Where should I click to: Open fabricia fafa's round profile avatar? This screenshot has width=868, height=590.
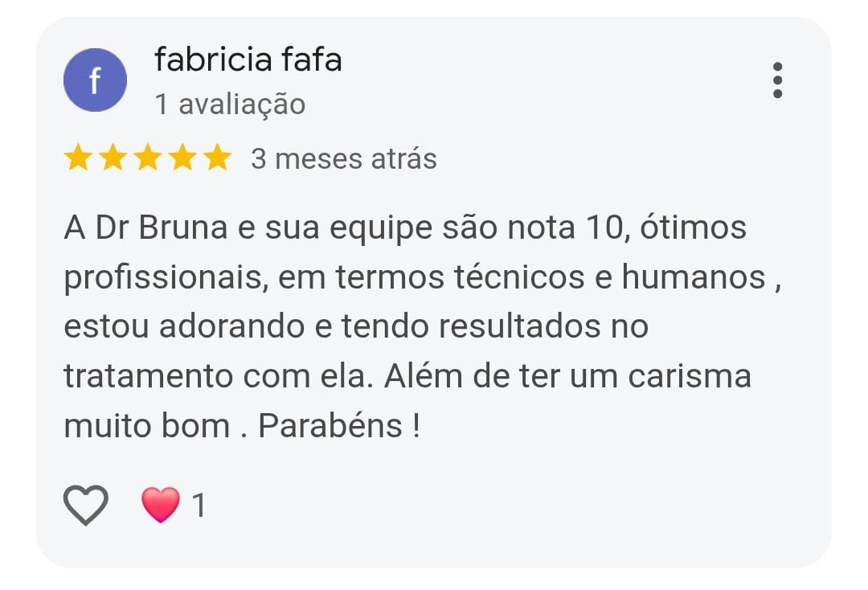95,80
